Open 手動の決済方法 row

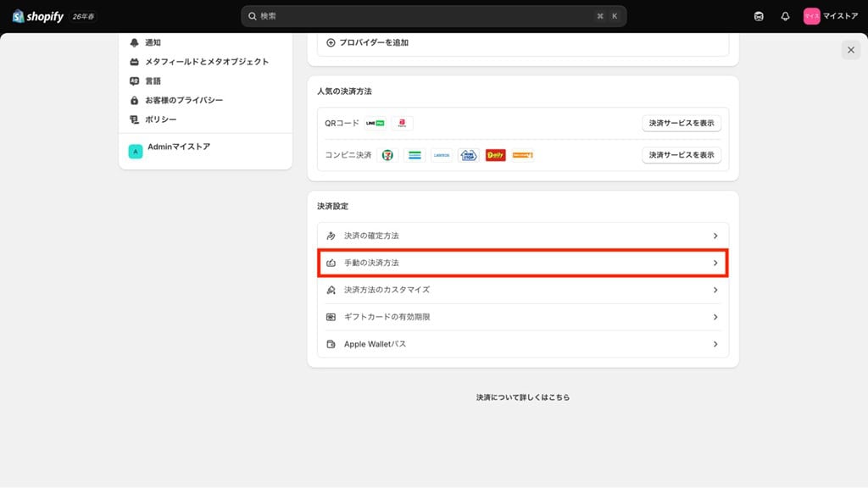tap(522, 263)
